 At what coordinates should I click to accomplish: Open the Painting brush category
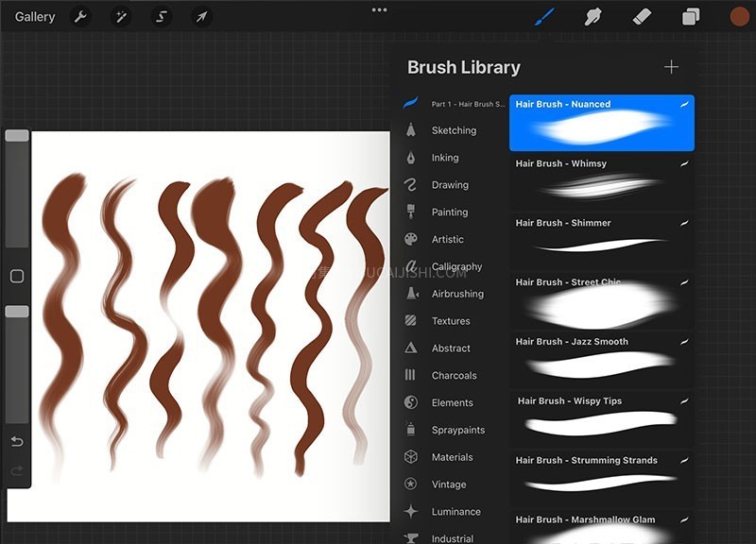pos(450,212)
